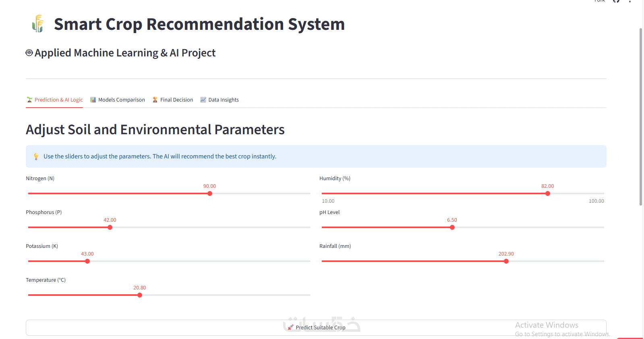Click the Temperature slider handle at 20.80
This screenshot has height=339, width=644.
coord(140,295)
